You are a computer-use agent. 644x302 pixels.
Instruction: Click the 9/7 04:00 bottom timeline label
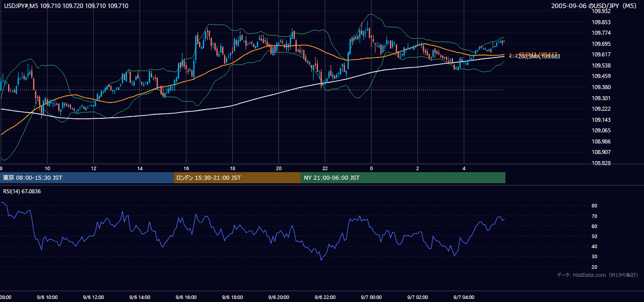pos(464,297)
